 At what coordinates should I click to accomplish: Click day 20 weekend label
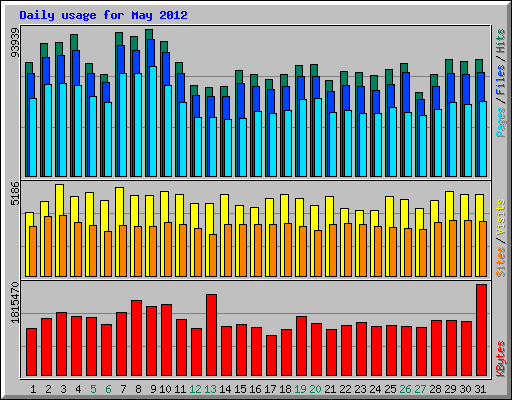[x=315, y=389]
